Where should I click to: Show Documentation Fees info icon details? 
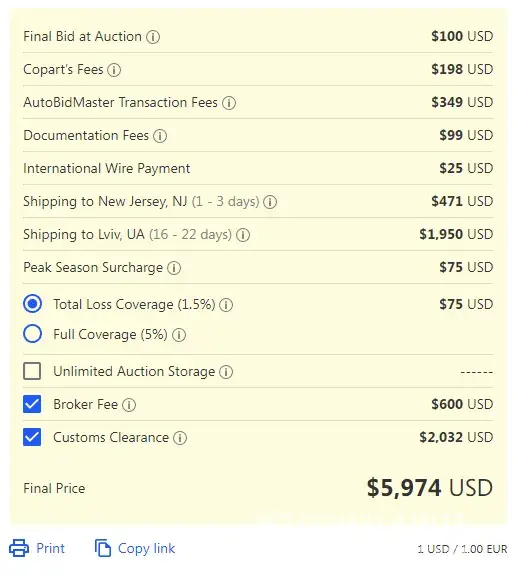point(160,136)
